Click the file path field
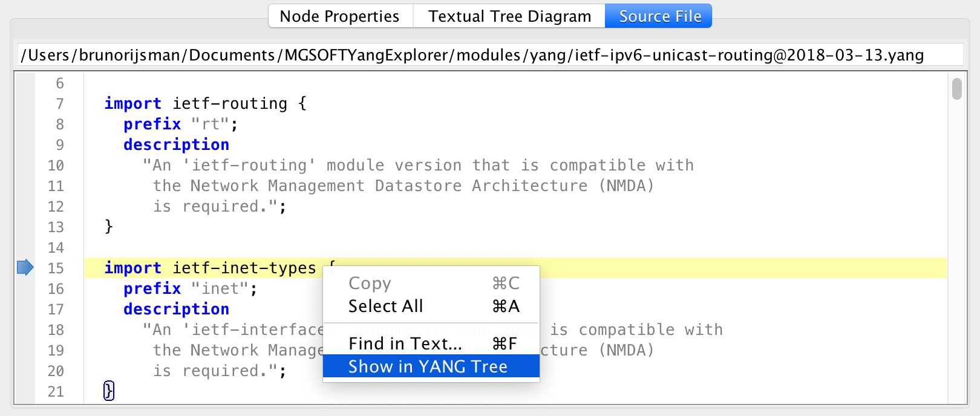 (x=490, y=55)
